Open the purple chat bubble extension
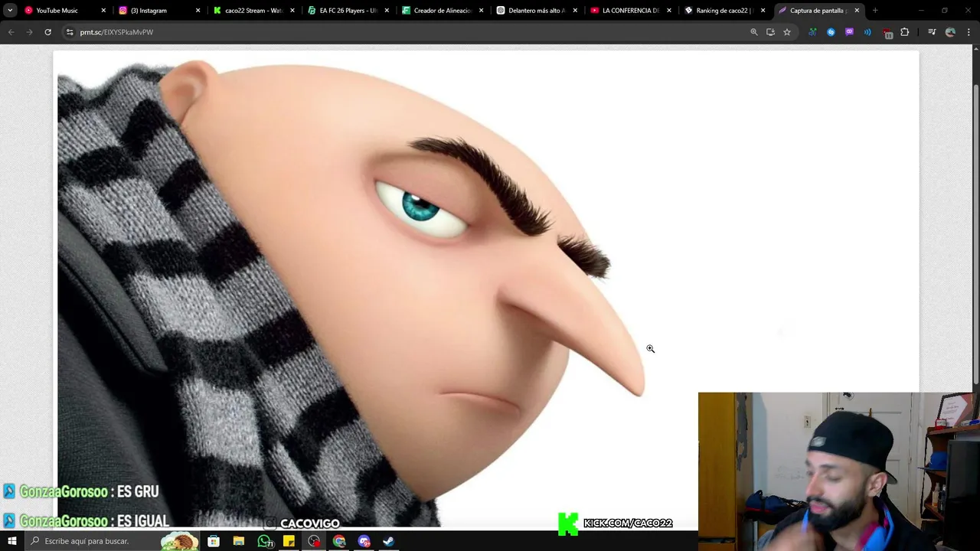The width and height of the screenshot is (980, 551). [849, 32]
